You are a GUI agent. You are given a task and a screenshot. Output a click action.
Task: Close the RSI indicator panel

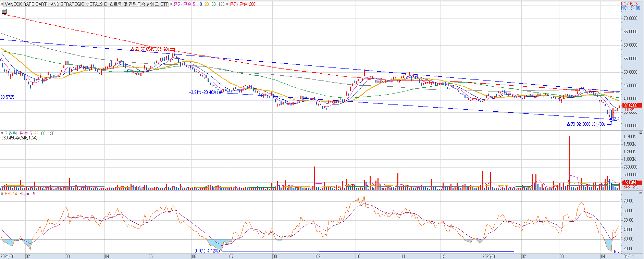pyautogui.click(x=641, y=193)
